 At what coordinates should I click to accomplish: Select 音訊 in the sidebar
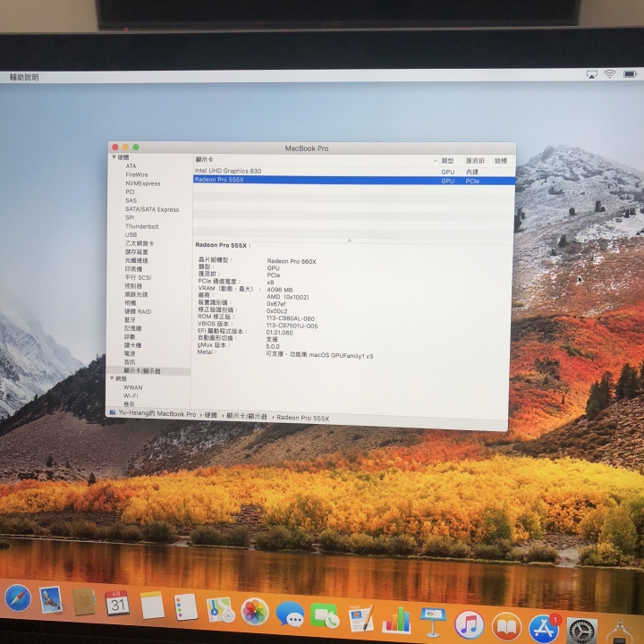point(130,362)
